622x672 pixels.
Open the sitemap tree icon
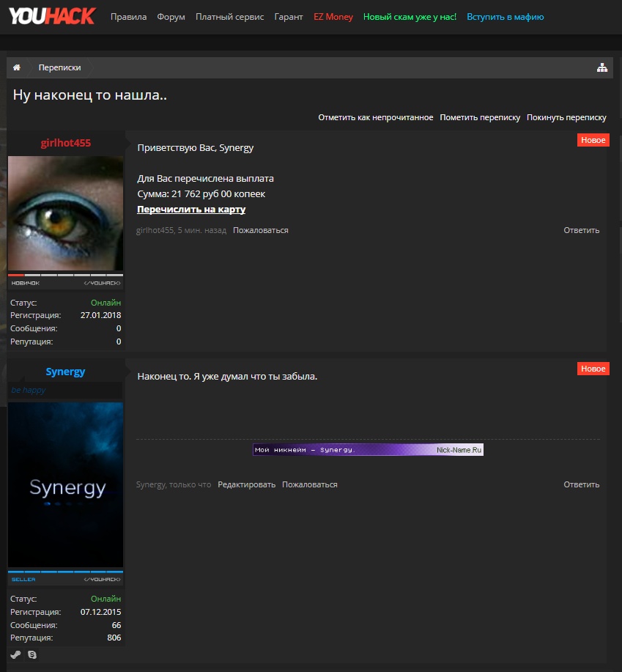602,67
